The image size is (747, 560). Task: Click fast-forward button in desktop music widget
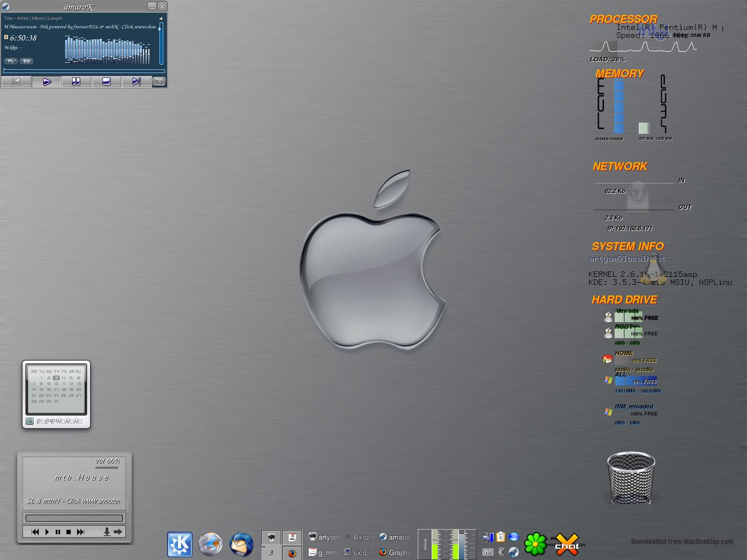[81, 532]
